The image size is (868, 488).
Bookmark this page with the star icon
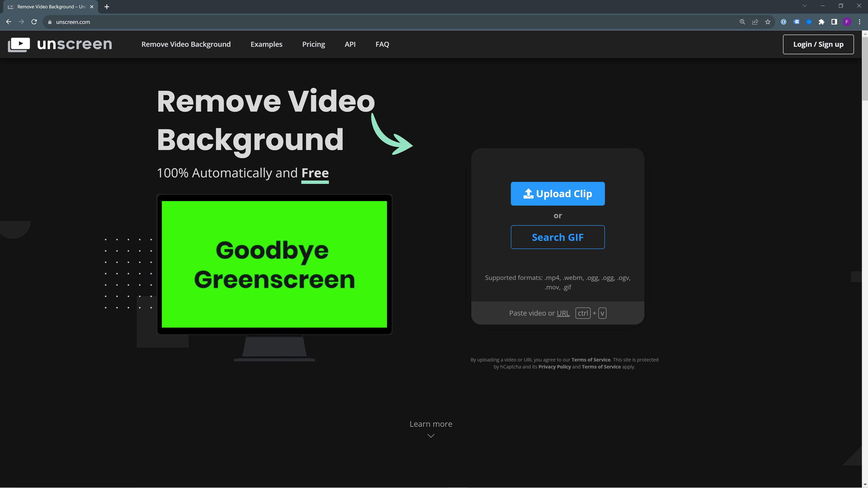[x=768, y=21]
